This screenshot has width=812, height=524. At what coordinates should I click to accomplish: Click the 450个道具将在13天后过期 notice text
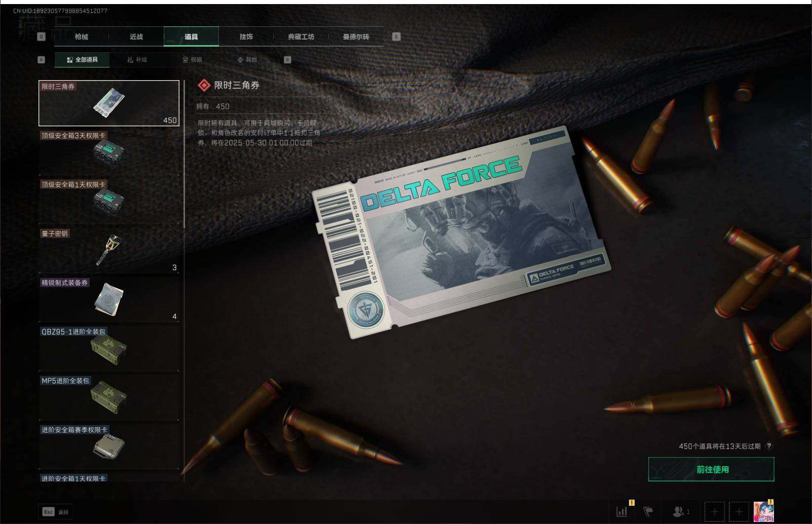tap(719, 446)
